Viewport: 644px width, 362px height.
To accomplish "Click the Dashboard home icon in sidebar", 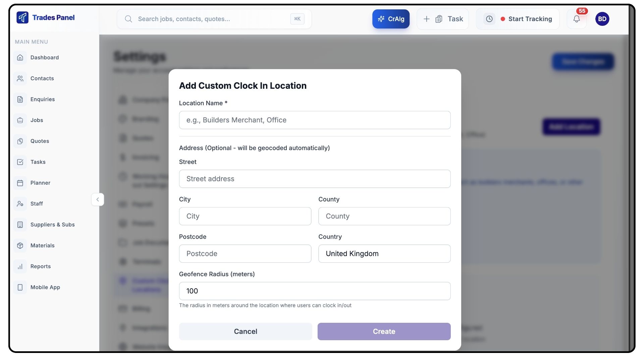I will tap(20, 58).
